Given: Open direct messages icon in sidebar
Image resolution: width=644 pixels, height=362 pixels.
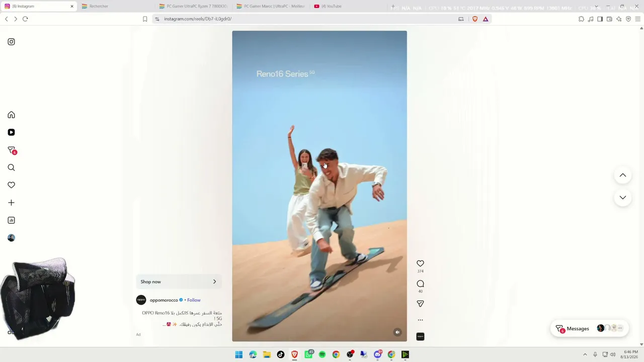Looking at the screenshot, I should pos(12,150).
